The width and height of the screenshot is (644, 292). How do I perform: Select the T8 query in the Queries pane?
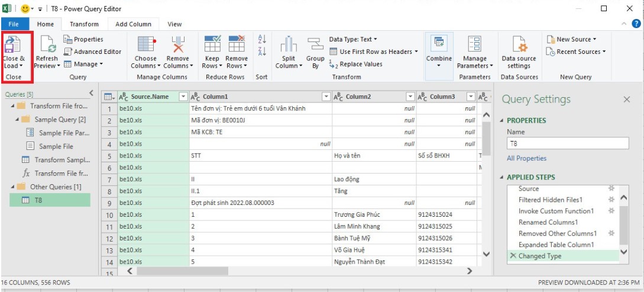click(x=50, y=200)
